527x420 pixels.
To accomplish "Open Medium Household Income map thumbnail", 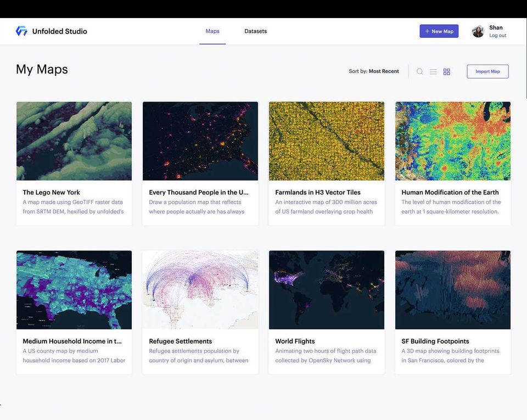I will click(x=74, y=290).
